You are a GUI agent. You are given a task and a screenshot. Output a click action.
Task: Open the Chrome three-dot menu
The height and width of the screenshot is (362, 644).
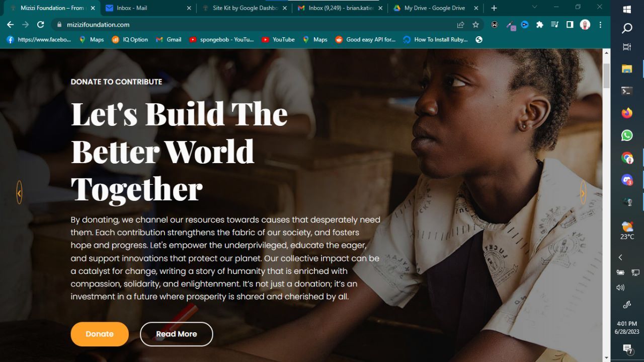(600, 25)
